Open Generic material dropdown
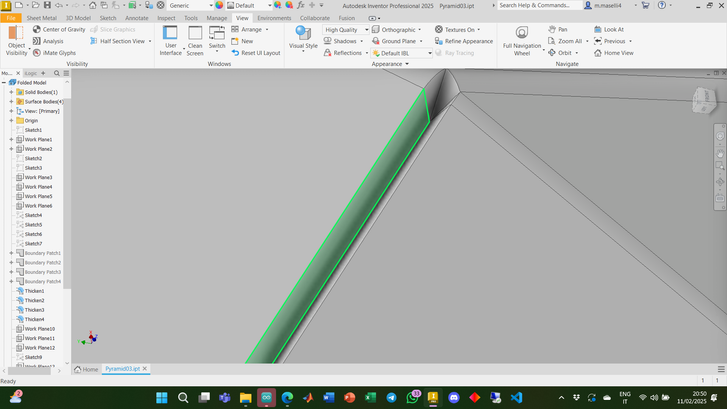Screen dimensions: 727x409 (x=191, y=6)
